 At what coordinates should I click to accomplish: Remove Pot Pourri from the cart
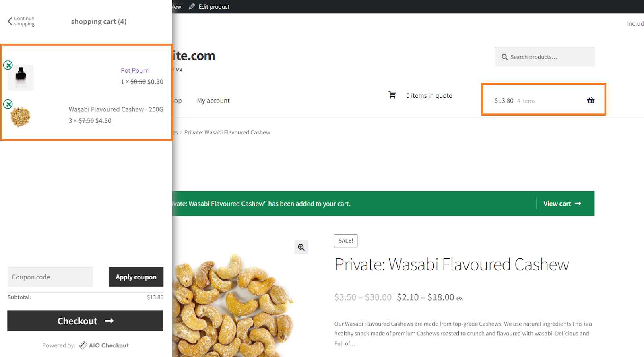(x=8, y=65)
